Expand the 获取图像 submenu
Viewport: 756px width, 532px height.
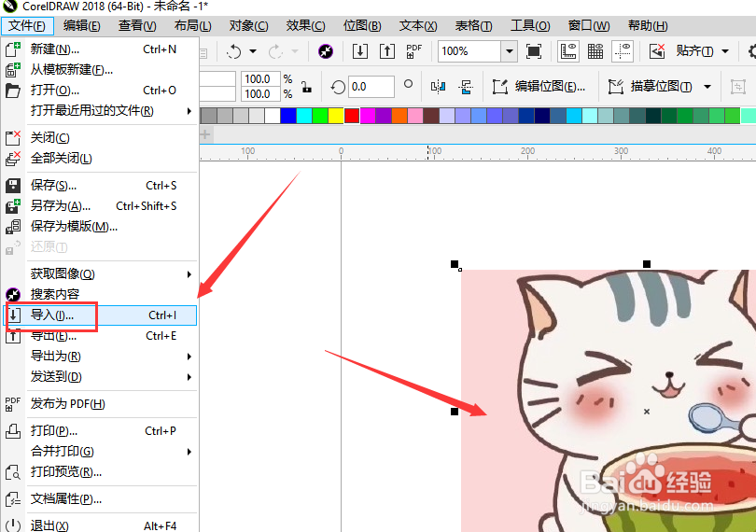(189, 274)
